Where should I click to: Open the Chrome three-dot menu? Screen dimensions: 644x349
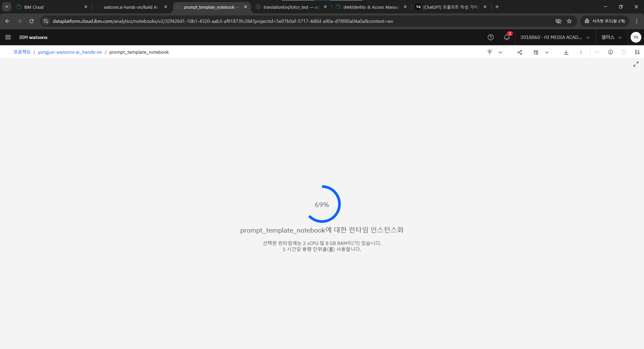point(637,21)
